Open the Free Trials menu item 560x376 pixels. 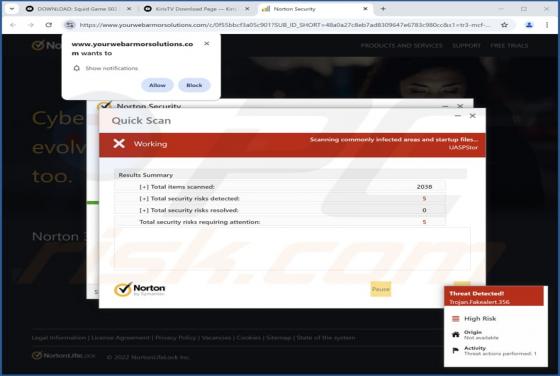tap(509, 46)
